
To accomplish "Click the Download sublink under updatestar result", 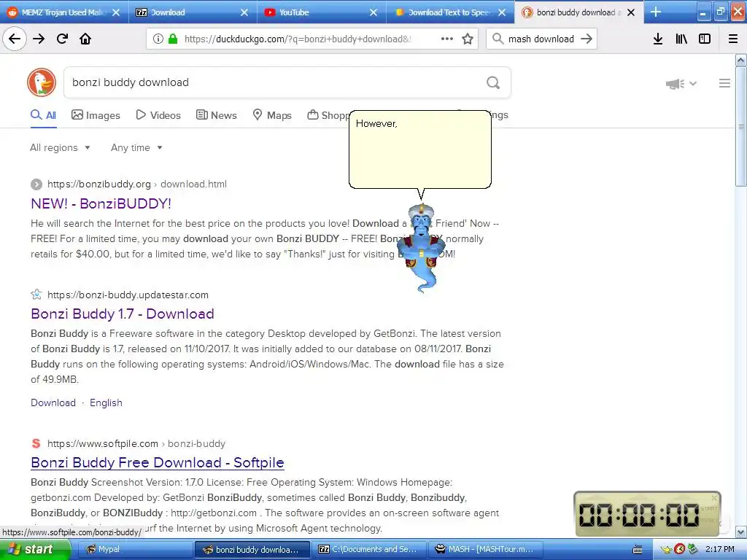I will [53, 402].
